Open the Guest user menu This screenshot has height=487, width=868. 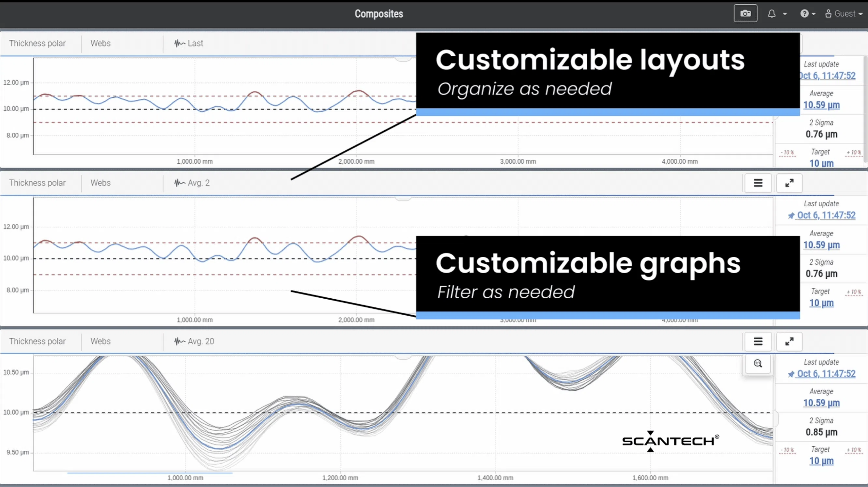pos(843,14)
